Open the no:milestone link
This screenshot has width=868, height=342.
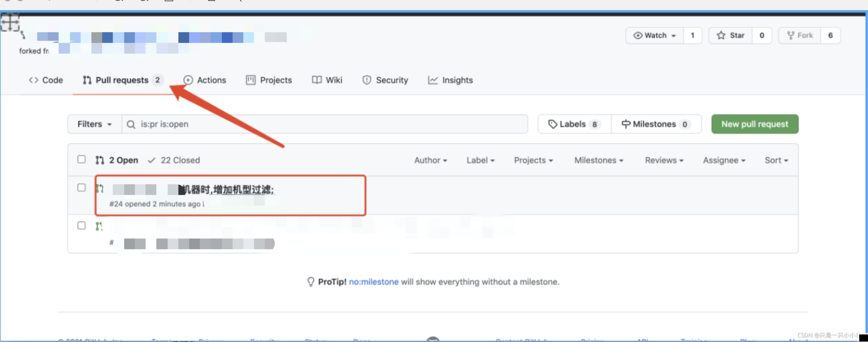373,282
